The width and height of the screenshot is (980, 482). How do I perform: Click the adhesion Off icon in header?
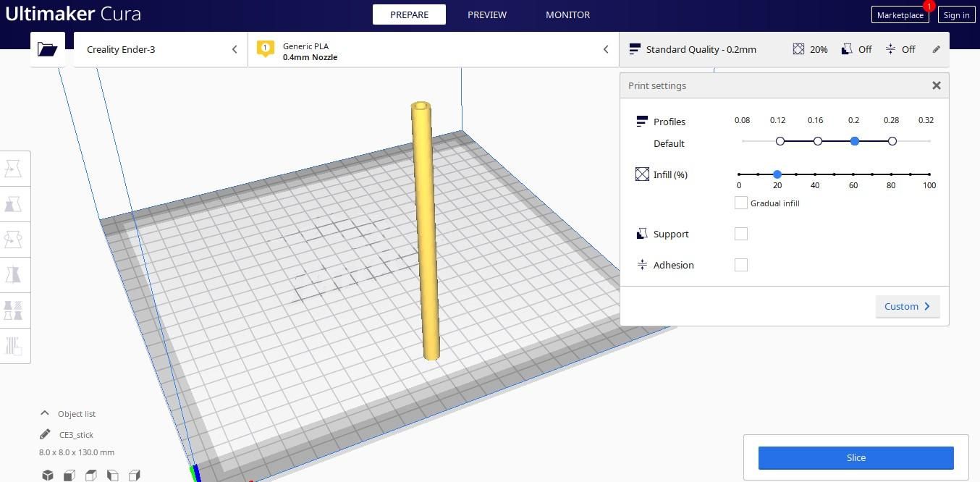pos(890,49)
